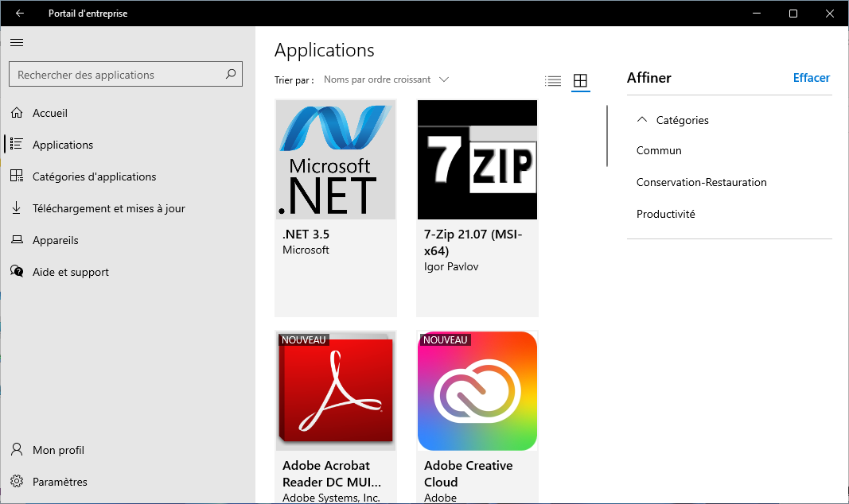Image resolution: width=849 pixels, height=504 pixels.
Task: Go back using the title bar arrow
Action: (20, 13)
